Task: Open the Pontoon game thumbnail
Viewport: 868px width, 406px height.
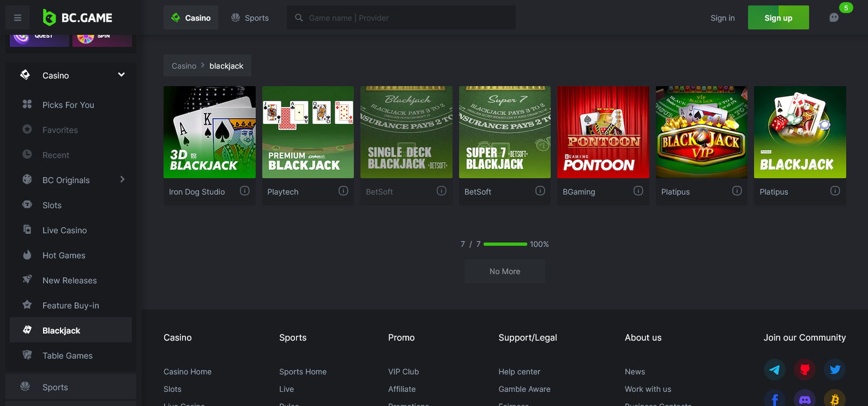Action: 603,132
